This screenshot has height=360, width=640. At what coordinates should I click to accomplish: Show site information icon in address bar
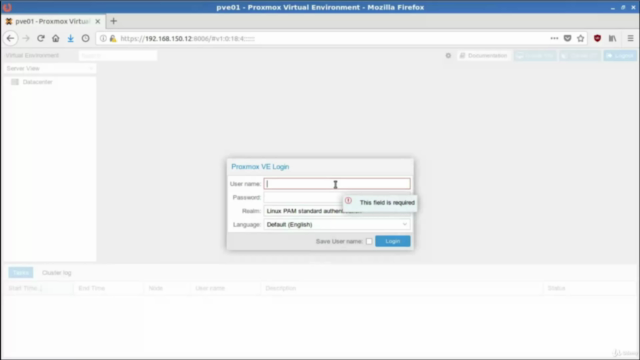tap(103, 38)
